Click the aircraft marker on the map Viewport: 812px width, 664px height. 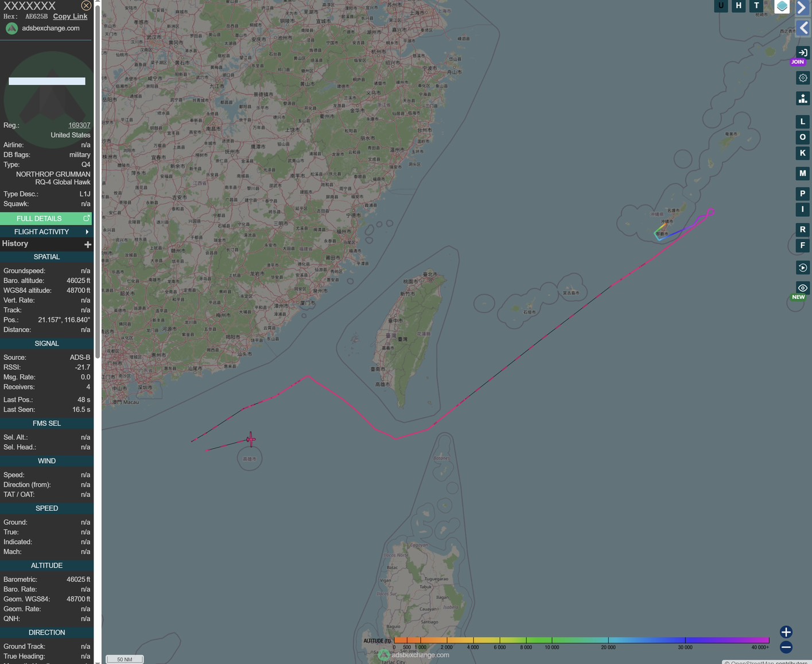point(251,440)
